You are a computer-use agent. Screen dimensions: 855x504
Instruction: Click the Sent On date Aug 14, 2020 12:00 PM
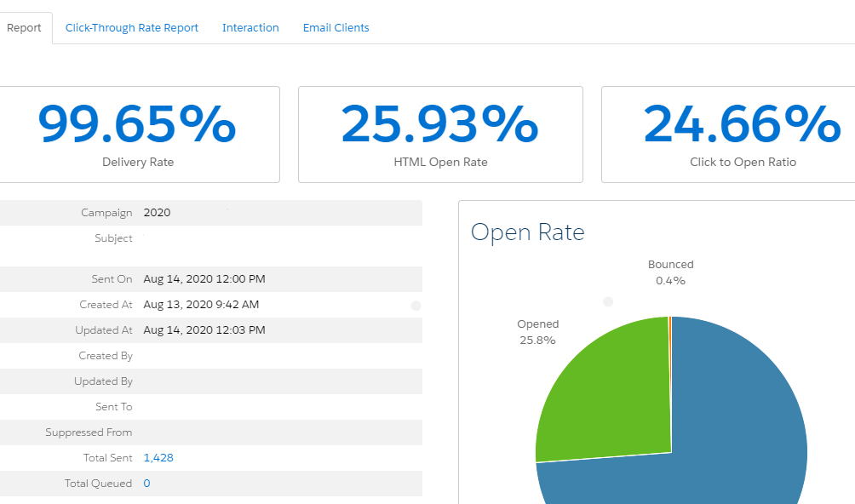204,279
